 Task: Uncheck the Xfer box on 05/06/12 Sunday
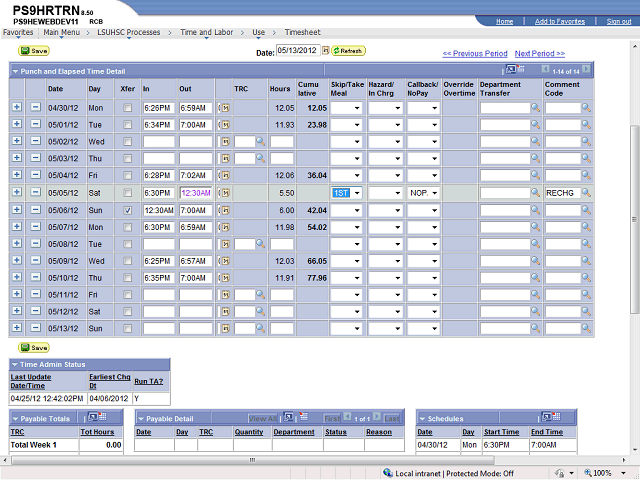(x=129, y=210)
